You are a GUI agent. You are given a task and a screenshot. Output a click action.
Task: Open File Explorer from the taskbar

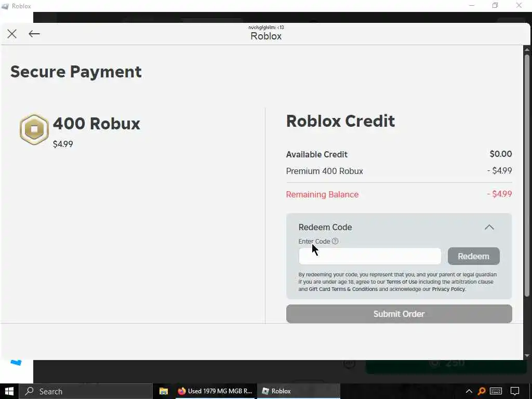(x=164, y=391)
